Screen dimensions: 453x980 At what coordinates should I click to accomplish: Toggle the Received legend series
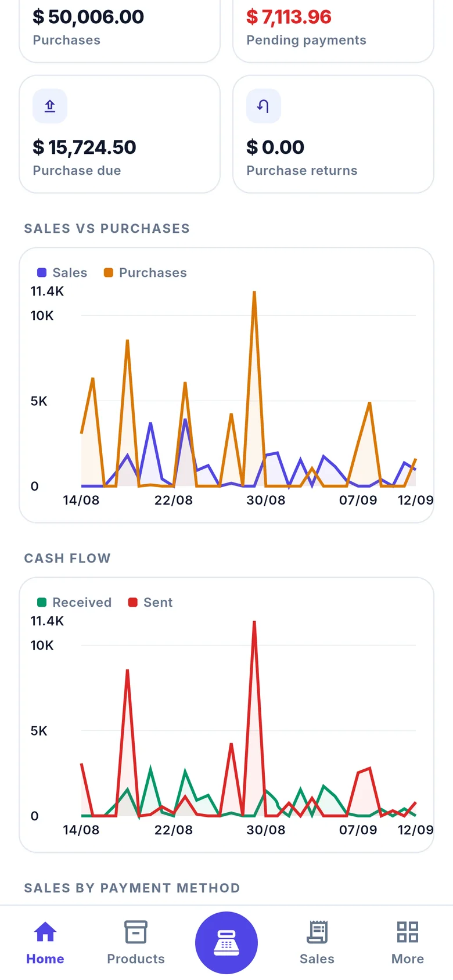[74, 603]
